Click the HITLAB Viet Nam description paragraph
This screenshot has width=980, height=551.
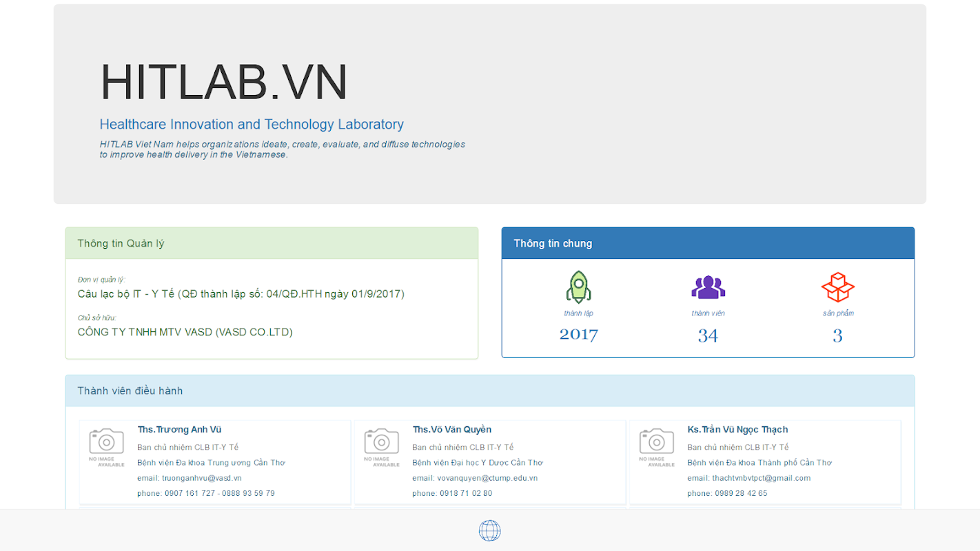283,149
